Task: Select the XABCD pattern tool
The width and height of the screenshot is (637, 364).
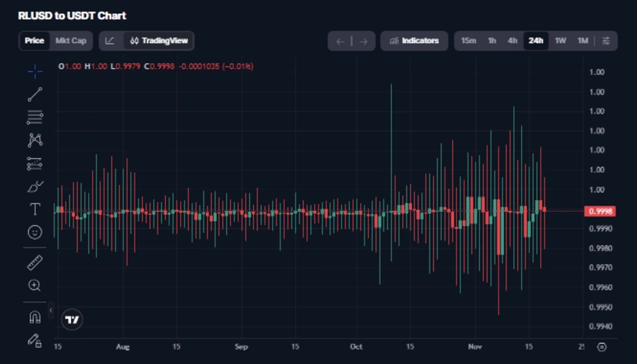Action: [35, 140]
